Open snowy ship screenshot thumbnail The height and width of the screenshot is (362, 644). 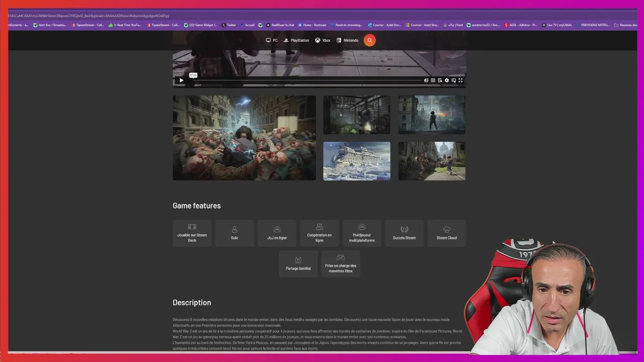click(x=357, y=161)
